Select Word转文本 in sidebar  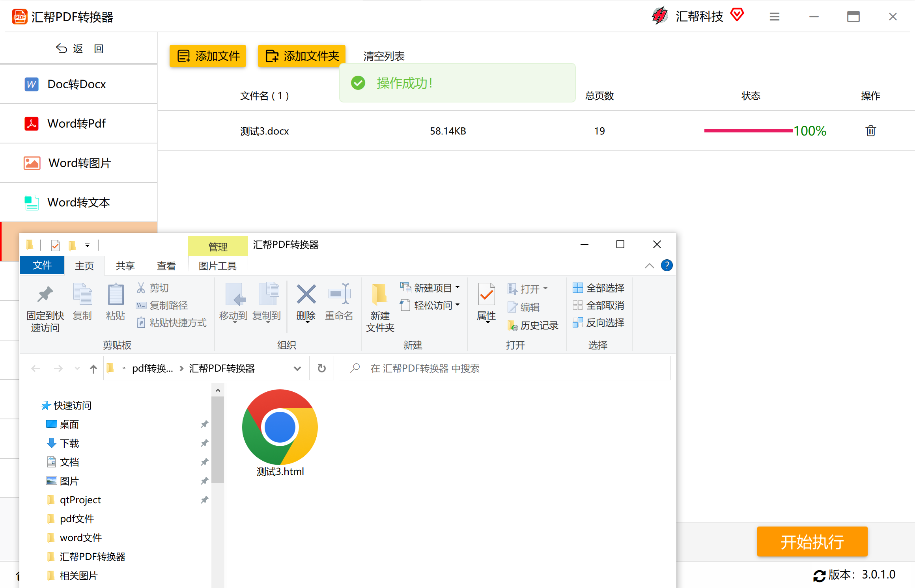pyautogui.click(x=78, y=202)
